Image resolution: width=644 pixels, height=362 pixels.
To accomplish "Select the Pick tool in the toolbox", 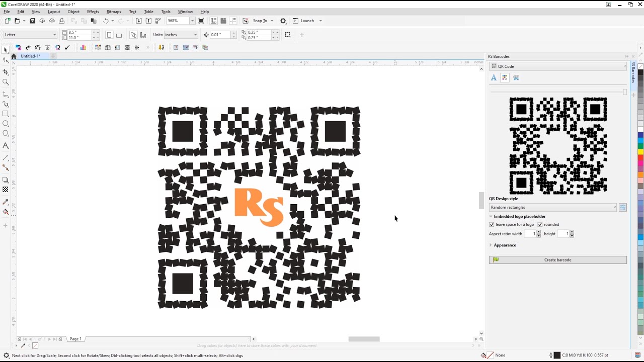I will (6, 50).
